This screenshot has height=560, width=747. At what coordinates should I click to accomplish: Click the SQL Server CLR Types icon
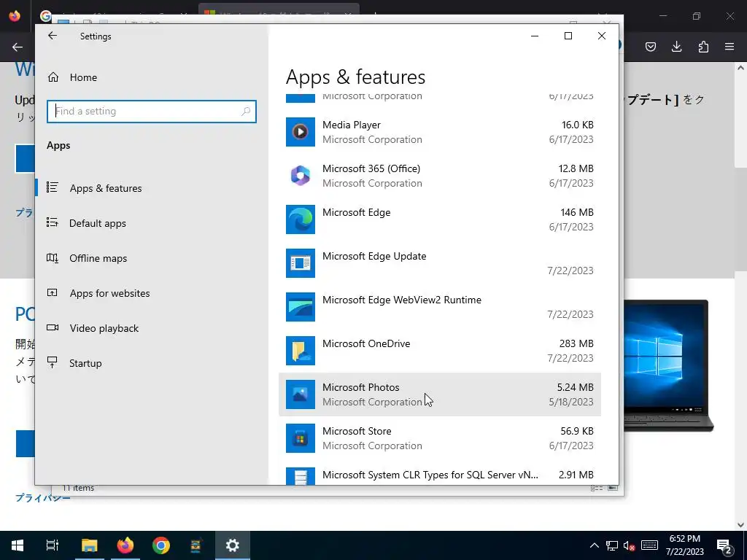pos(300,476)
